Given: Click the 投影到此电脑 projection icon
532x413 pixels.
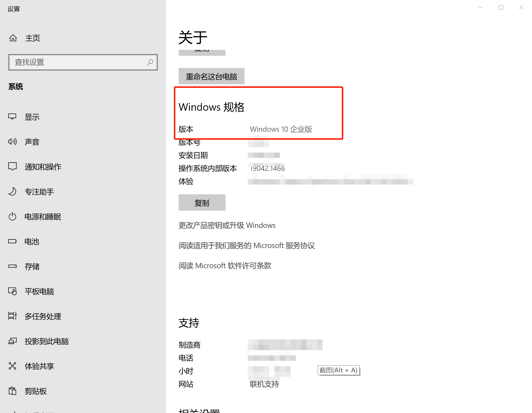Looking at the screenshot, I should 12,341.
